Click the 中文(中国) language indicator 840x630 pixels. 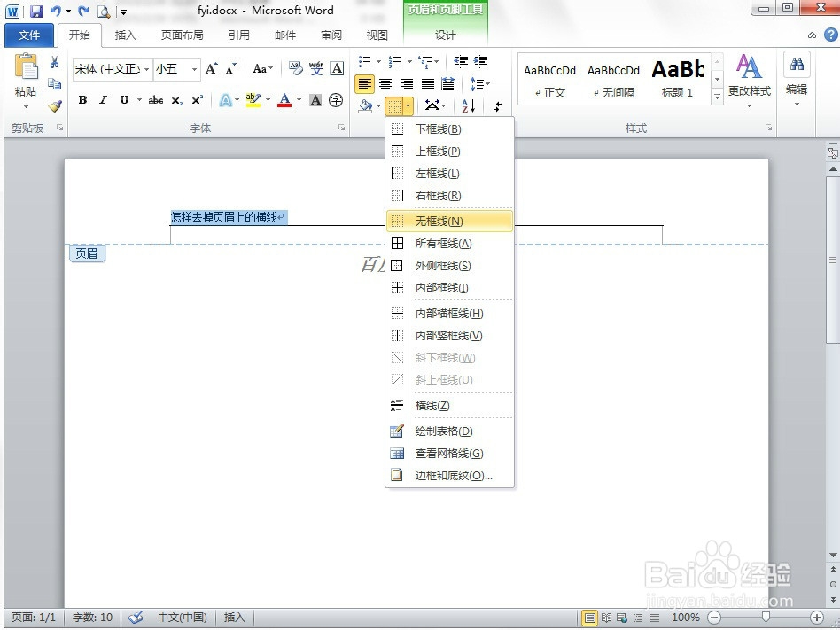pyautogui.click(x=183, y=618)
